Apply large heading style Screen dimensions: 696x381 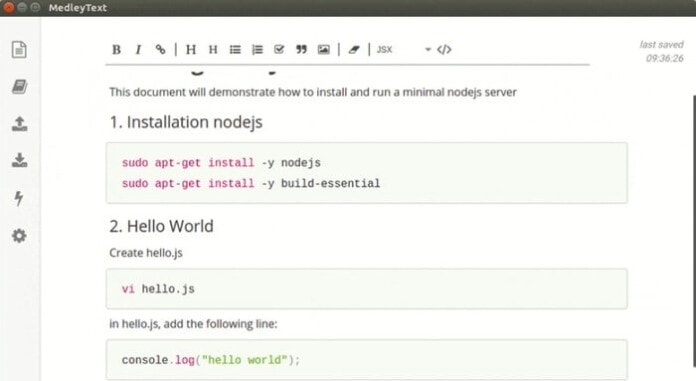[x=191, y=49]
